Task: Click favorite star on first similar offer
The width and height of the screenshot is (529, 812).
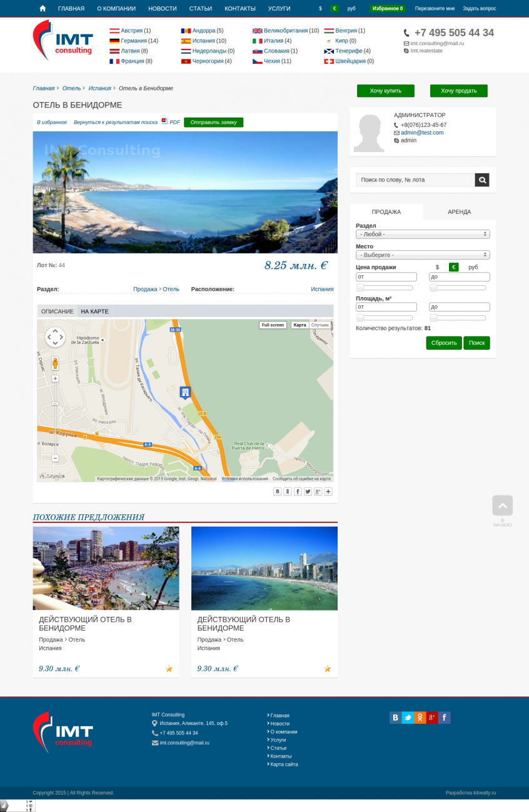Action: click(169, 669)
